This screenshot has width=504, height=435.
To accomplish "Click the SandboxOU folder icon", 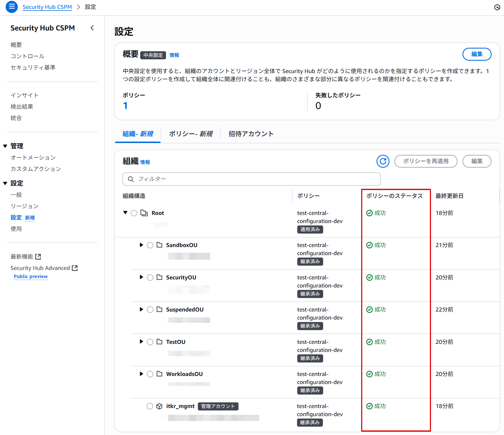I will pos(160,245).
